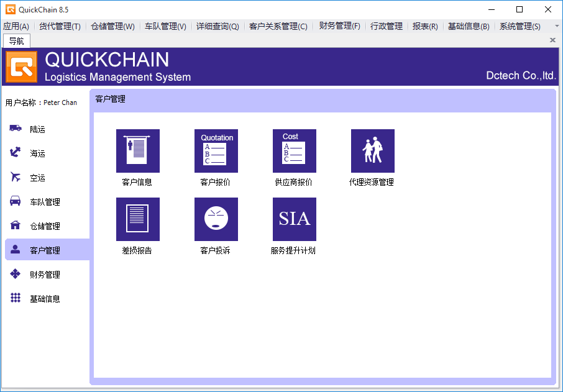
Task: Click the QuickChain orange logo in banner
Action: [x=22, y=67]
